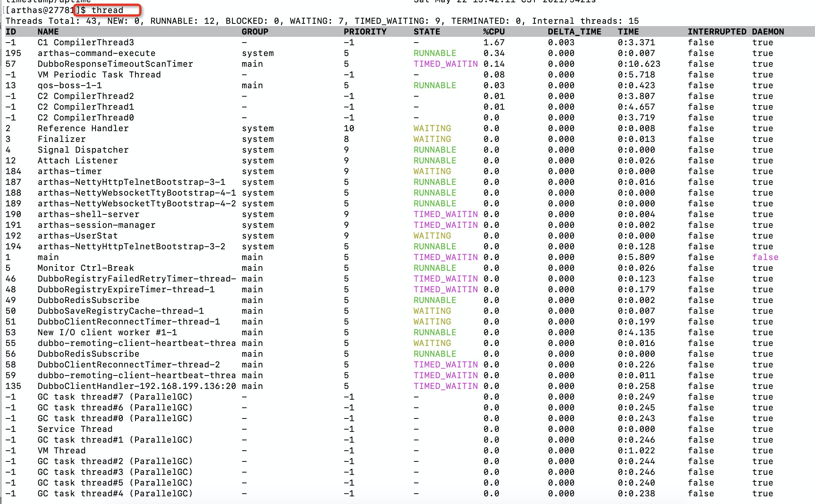815x504 pixels.
Task: Click the WAITING state of Finalizer row
Action: [432, 139]
